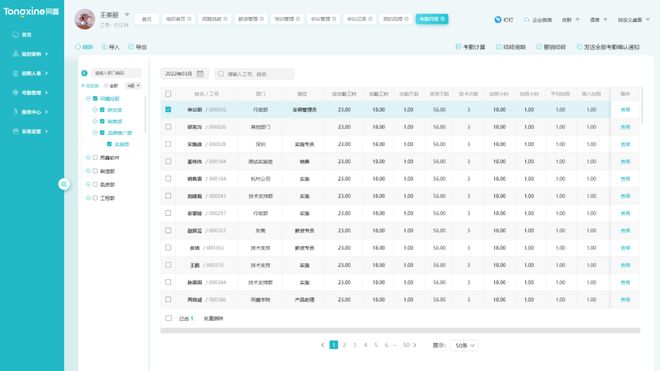Viewport: 660px width, 371px height.
Task: Expand the 品质部 tree node
Action: pyautogui.click(x=88, y=184)
